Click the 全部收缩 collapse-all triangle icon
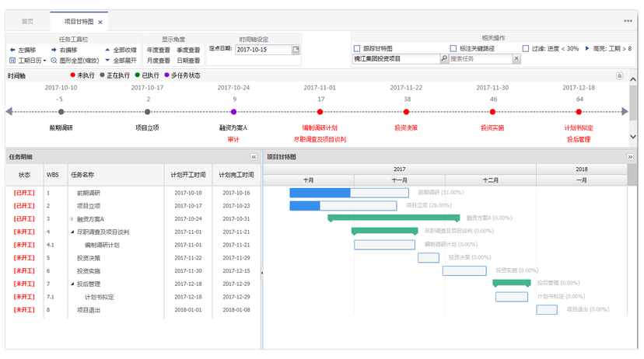Screen dimensions: 644x359 tap(107, 50)
